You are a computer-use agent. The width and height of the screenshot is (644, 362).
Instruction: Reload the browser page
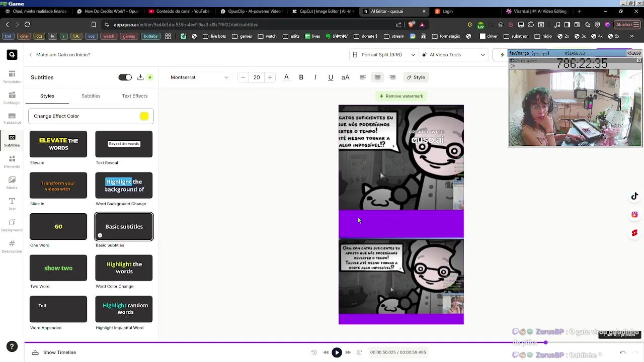27,25
